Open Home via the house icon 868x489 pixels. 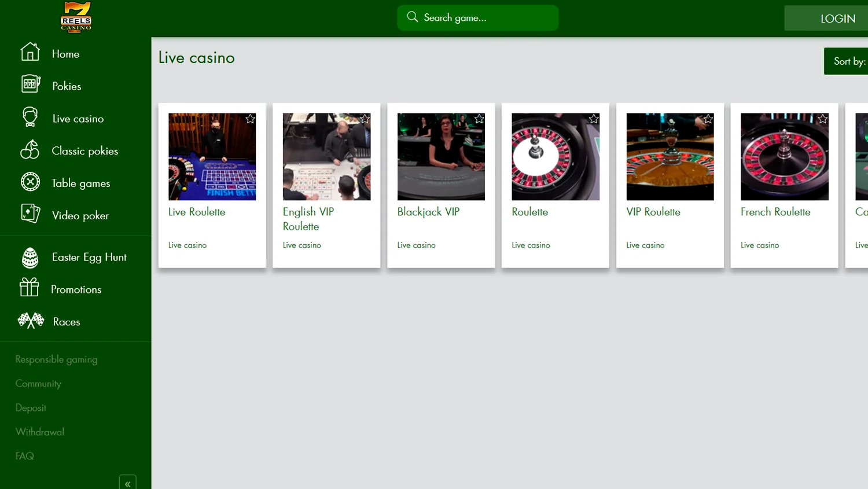point(30,52)
